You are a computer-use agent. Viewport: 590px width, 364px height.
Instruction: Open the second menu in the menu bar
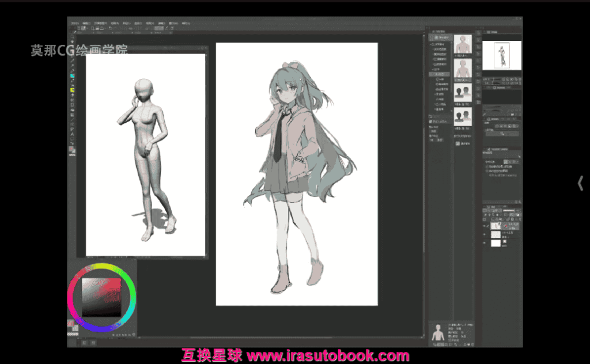pos(86,23)
